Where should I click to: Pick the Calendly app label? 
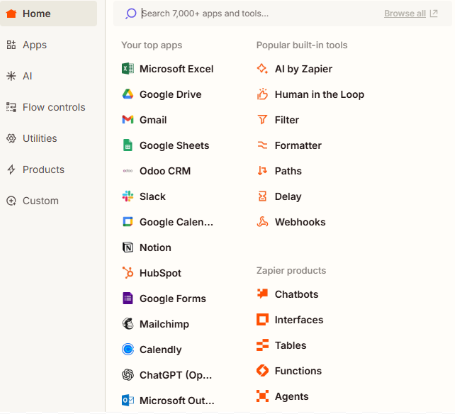tap(161, 350)
